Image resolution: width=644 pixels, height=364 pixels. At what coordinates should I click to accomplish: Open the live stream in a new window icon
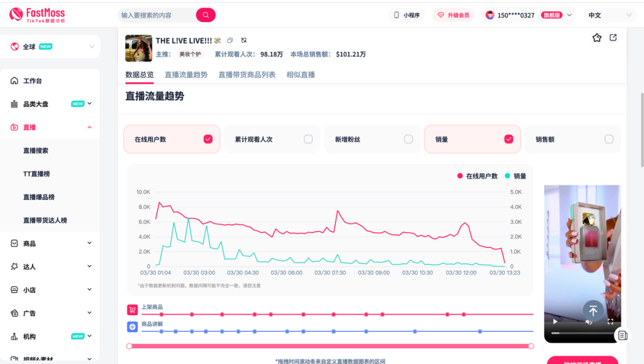pyautogui.click(x=613, y=38)
